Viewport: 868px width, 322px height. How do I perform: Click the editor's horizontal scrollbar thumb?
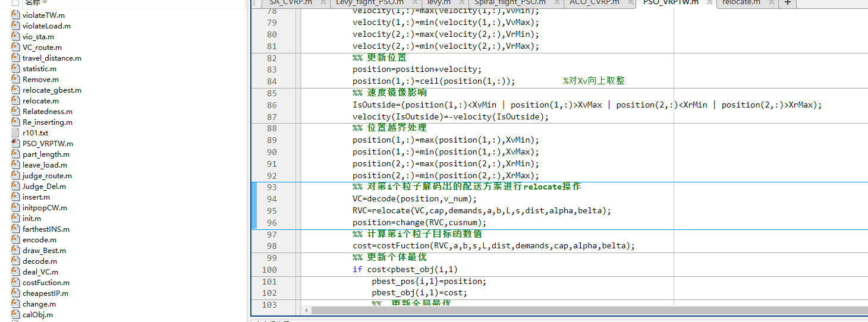pyautogui.click(x=535, y=310)
